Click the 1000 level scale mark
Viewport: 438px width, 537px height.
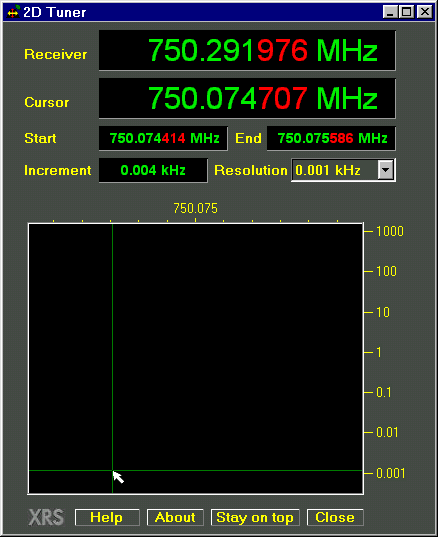click(x=390, y=232)
